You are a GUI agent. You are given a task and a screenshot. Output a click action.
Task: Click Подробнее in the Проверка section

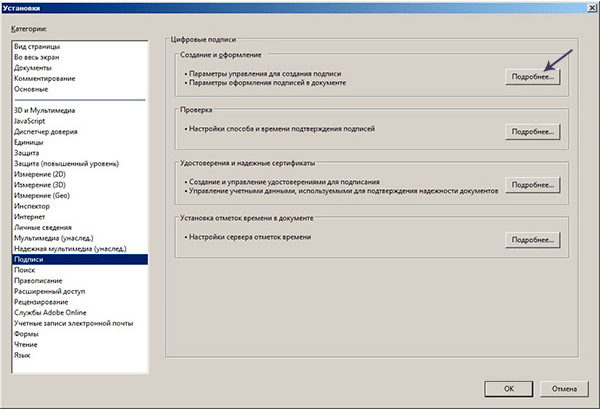tap(533, 131)
